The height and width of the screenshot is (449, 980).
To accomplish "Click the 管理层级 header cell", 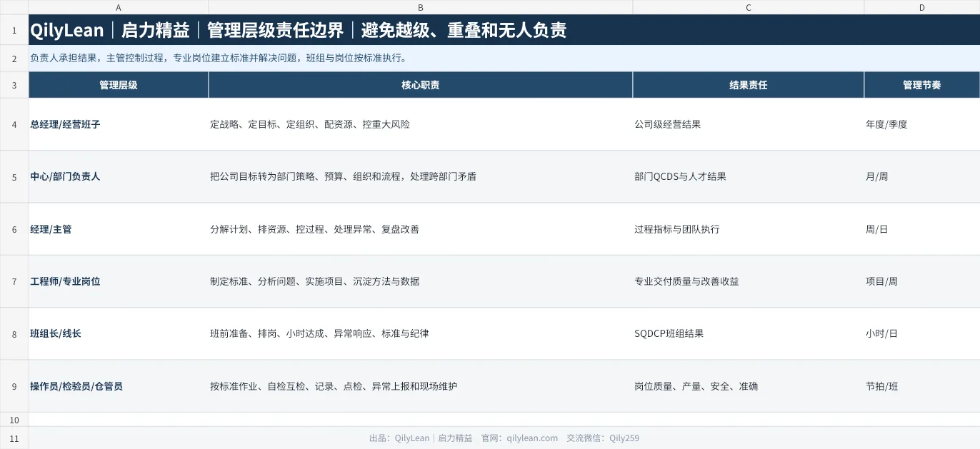I will [119, 85].
